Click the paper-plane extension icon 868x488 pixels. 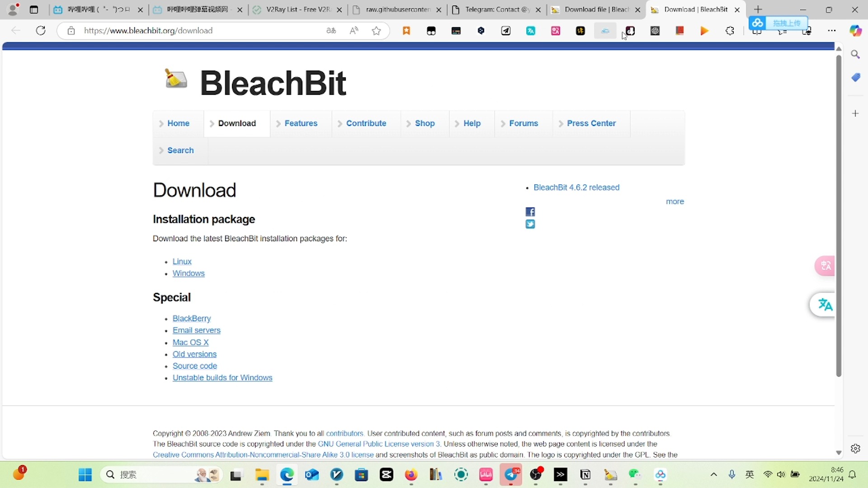(506, 31)
